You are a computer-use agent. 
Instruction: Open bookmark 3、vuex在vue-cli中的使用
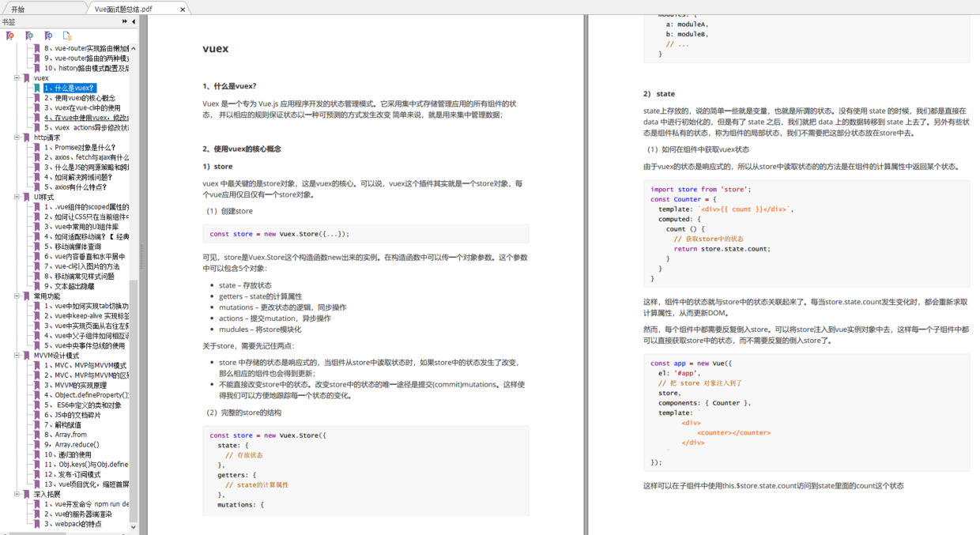click(82, 107)
